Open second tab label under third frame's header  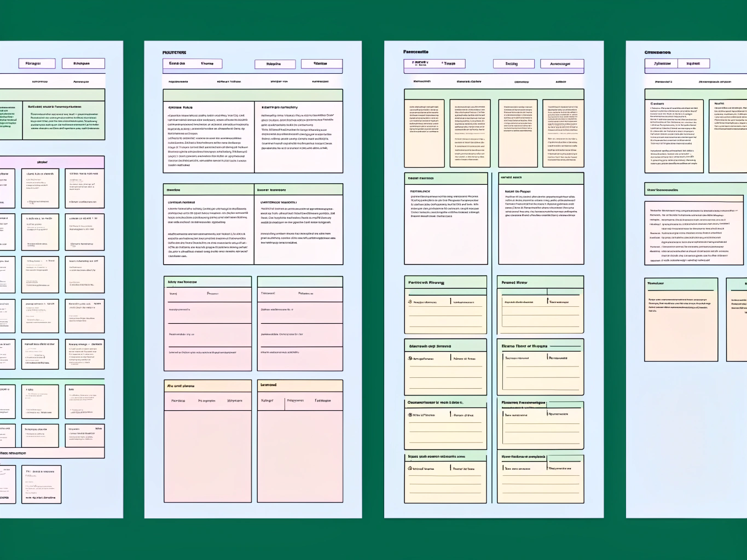(x=468, y=81)
